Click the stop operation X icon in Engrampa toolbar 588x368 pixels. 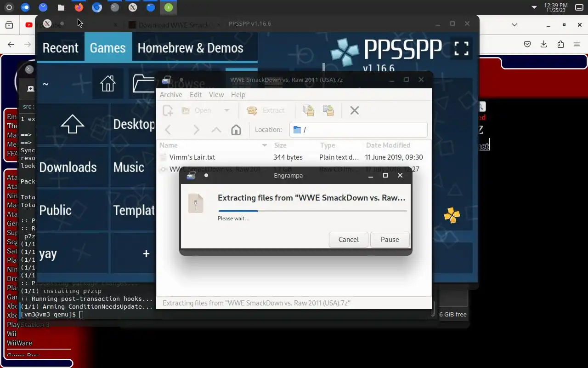pyautogui.click(x=354, y=110)
